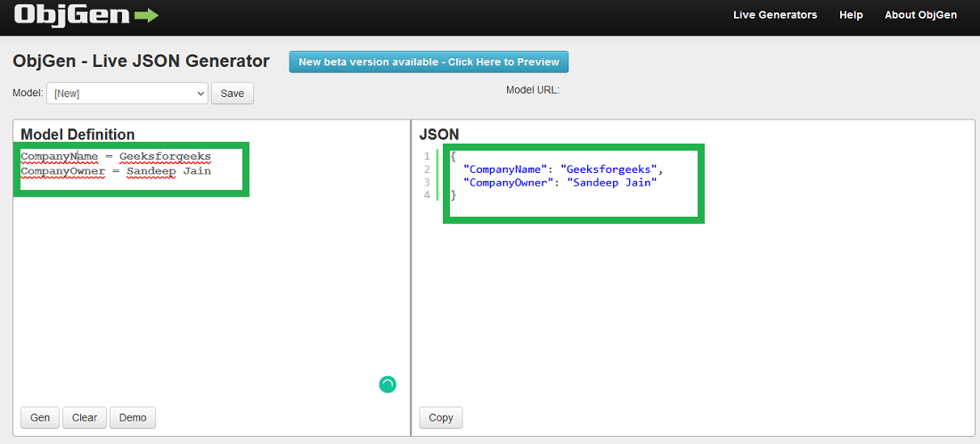Image resolution: width=980 pixels, height=444 pixels.
Task: Expand the Model dropdown showing [New]
Action: [127, 94]
